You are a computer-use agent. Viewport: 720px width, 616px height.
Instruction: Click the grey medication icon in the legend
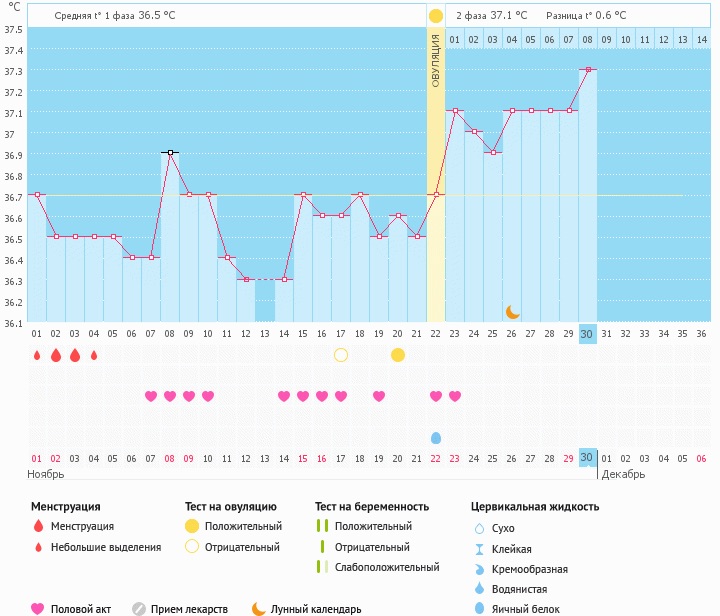139,609
